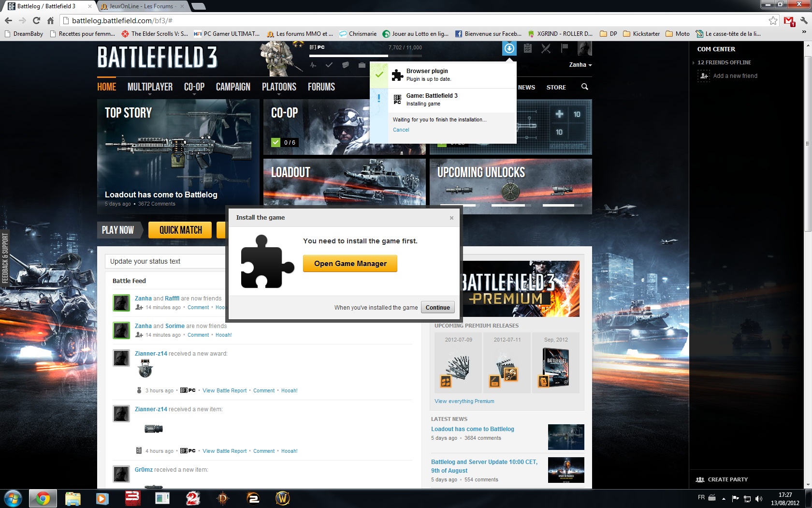Open the game download manager icon
The image size is (812, 508).
[x=509, y=48]
